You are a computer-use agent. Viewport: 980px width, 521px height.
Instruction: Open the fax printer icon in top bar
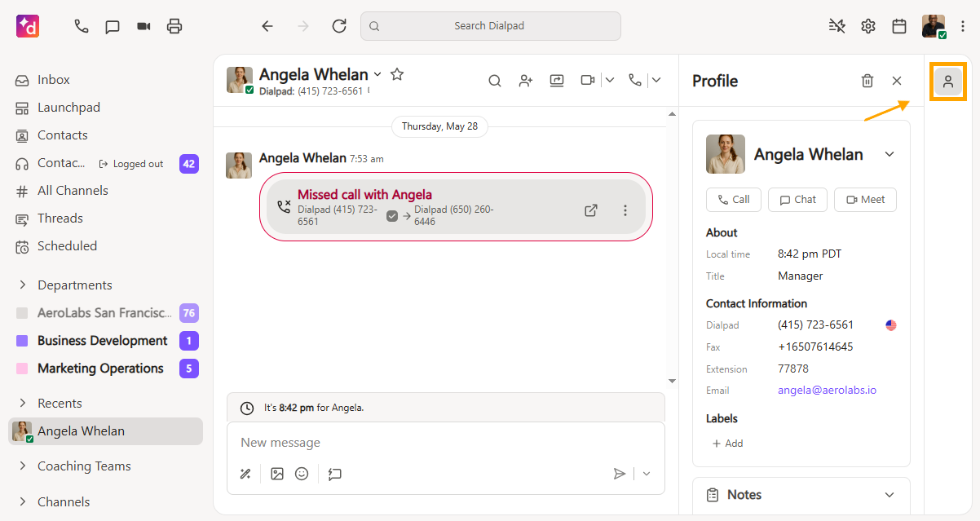tap(174, 26)
